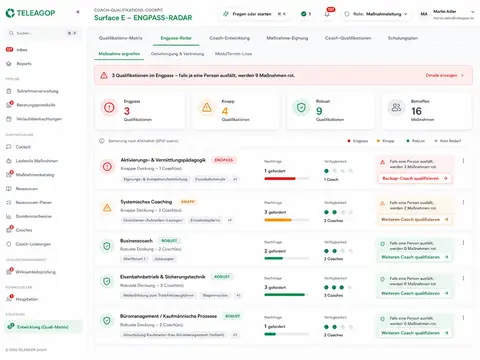Switch to Coach-Qualifikationen tab
The width and height of the screenshot is (480, 360).
point(348,38)
